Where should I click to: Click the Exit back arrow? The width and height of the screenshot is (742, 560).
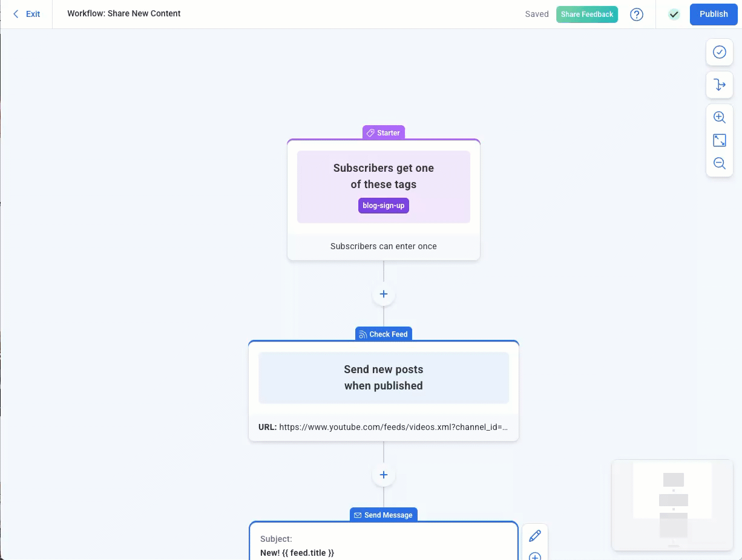coord(16,14)
